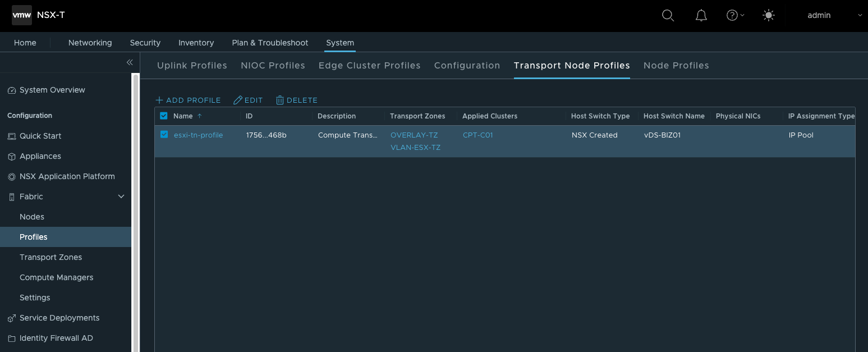Open Appliances in the sidebar
The width and height of the screenshot is (868, 352).
coord(40,156)
